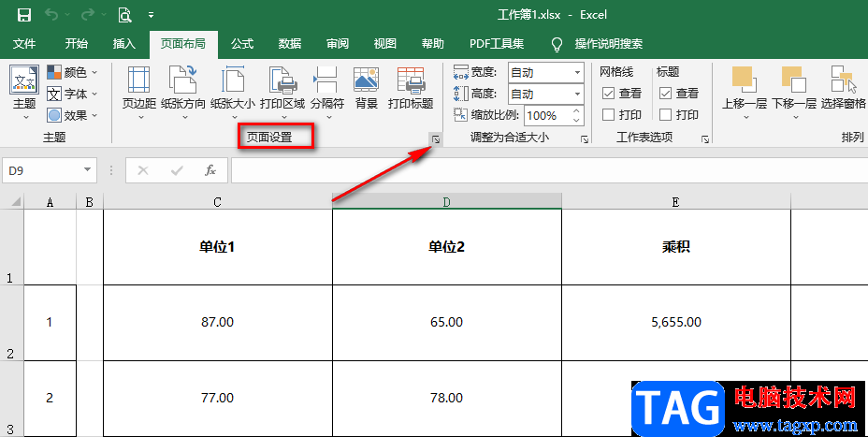
Task: Open the 选择窗格 selection pane
Action: [x=843, y=88]
